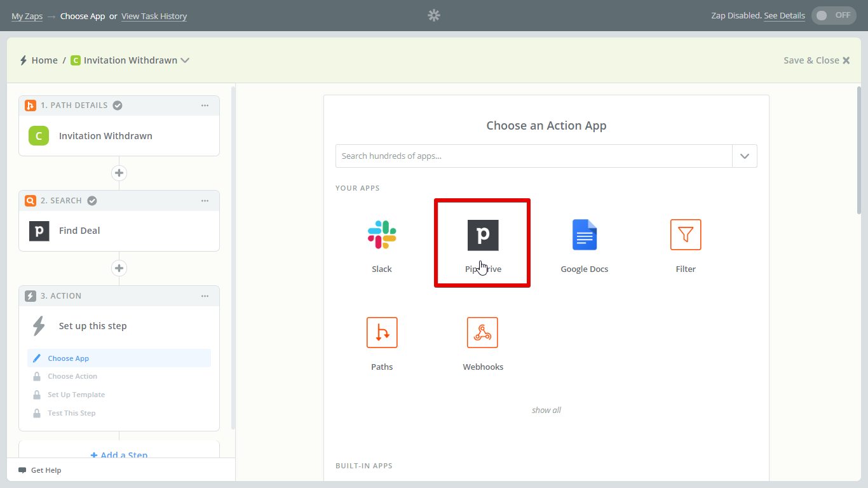Click Add a Step button

tap(119, 455)
